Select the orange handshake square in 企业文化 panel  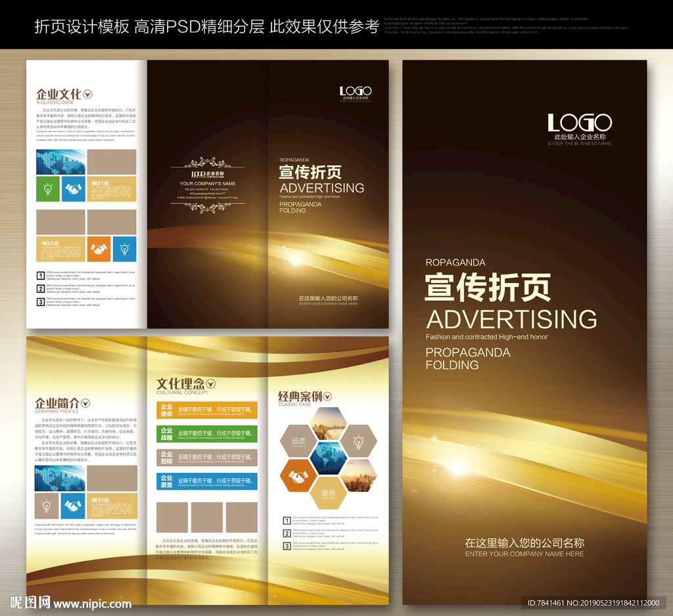(x=99, y=249)
